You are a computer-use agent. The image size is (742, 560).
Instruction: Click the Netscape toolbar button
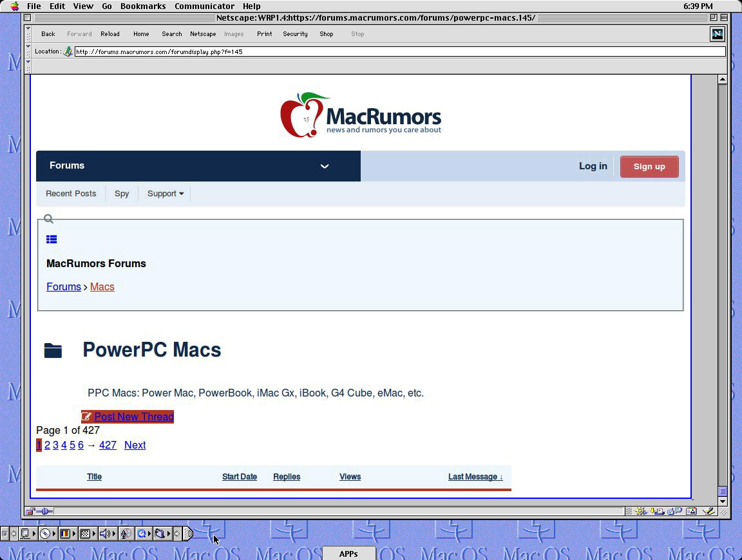pyautogui.click(x=203, y=34)
